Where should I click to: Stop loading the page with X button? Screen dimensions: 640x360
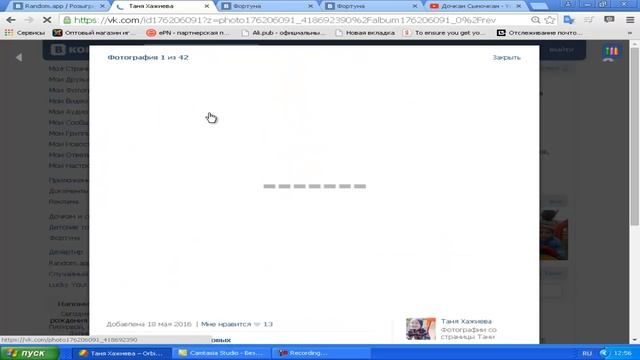47,20
